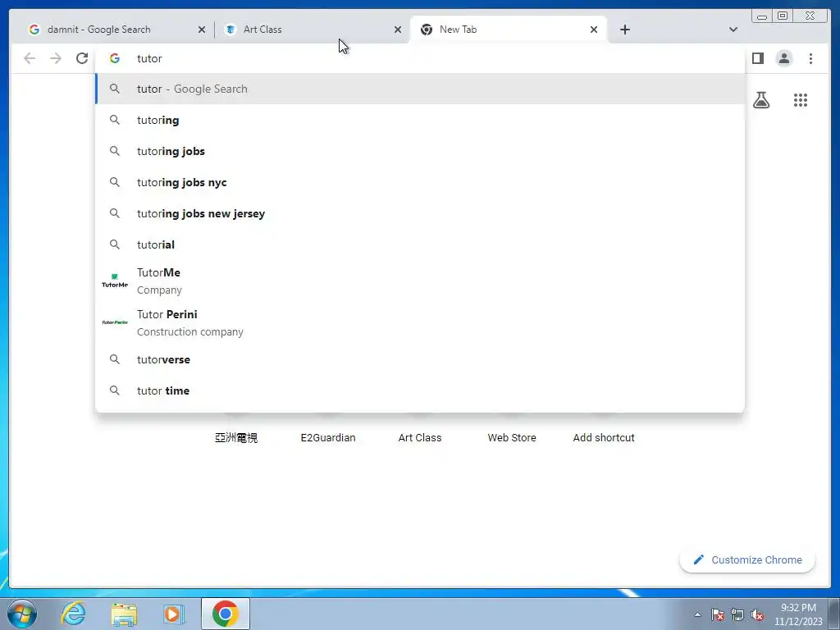The height and width of the screenshot is (630, 840).
Task: Select the New Tab tab
Action: [509, 30]
